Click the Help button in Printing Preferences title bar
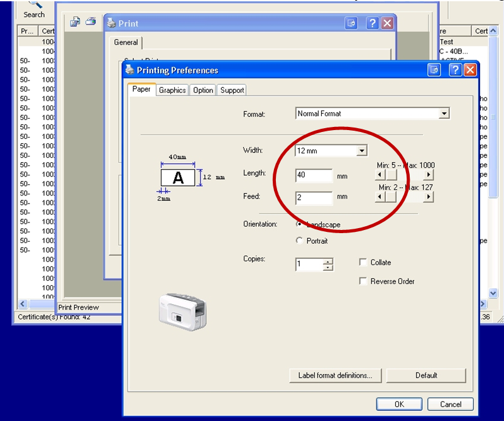Viewport: 504px width, 421px height. (x=455, y=70)
